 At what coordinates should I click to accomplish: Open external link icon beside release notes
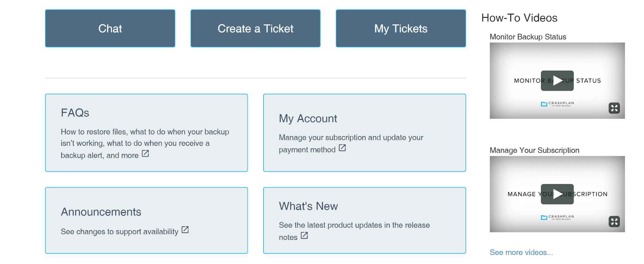(304, 236)
